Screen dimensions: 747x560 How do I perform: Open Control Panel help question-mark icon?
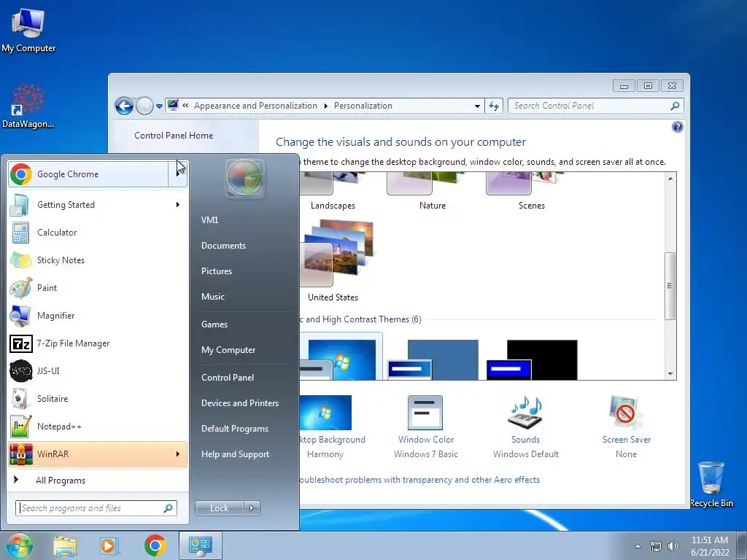tap(677, 127)
